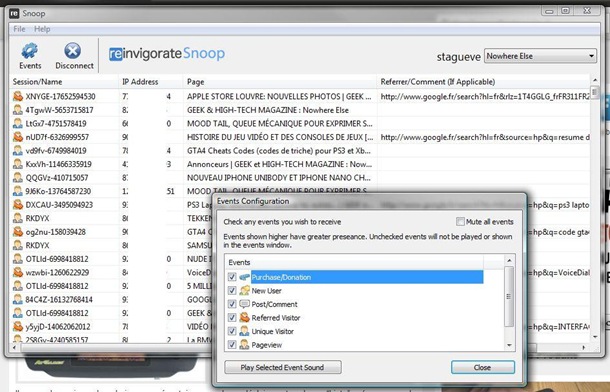Click the Session/Name column header
Screen dimensions: 610x392
click(x=64, y=82)
